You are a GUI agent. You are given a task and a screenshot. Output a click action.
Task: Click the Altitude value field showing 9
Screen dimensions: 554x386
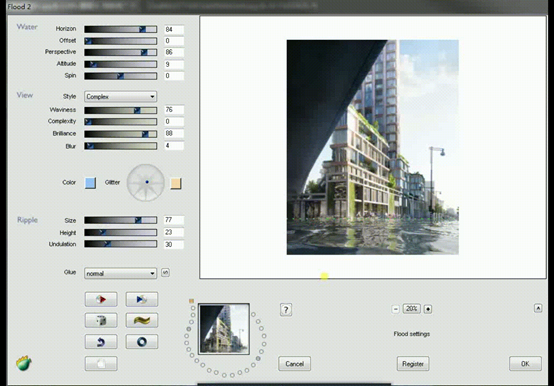coord(174,64)
